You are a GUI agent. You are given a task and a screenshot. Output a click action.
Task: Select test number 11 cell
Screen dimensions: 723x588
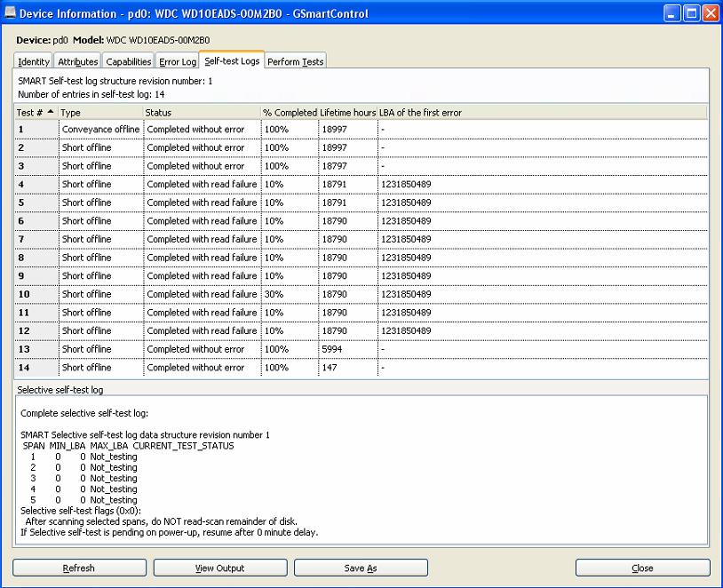(x=36, y=313)
